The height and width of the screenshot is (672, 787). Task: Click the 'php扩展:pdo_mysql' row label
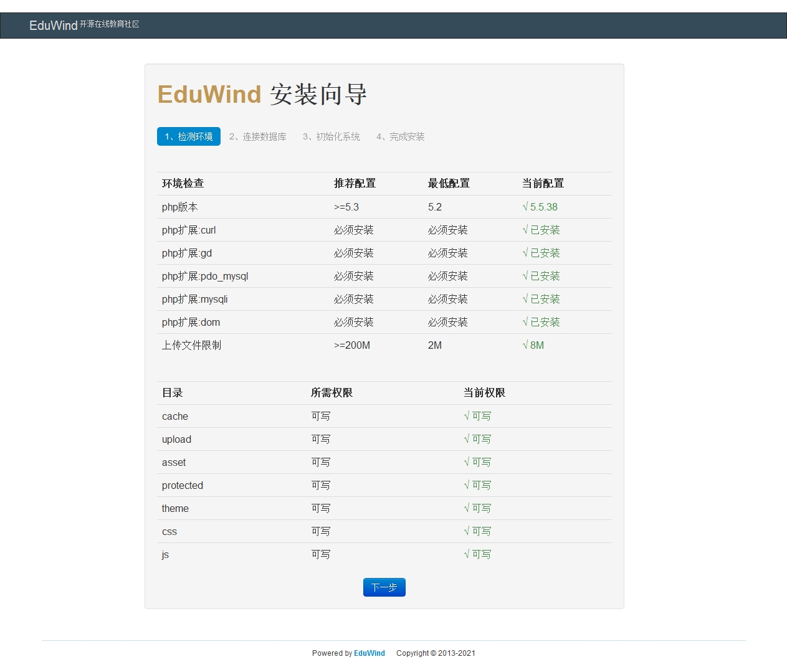(205, 276)
